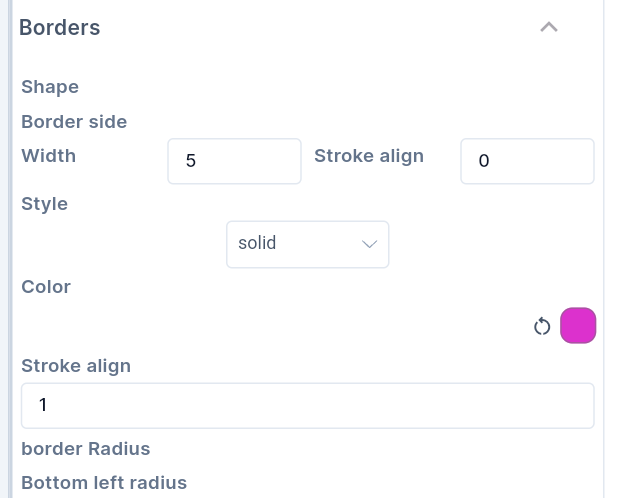Open the Style dropdown showing solid
628x498 pixels.
[x=307, y=244]
